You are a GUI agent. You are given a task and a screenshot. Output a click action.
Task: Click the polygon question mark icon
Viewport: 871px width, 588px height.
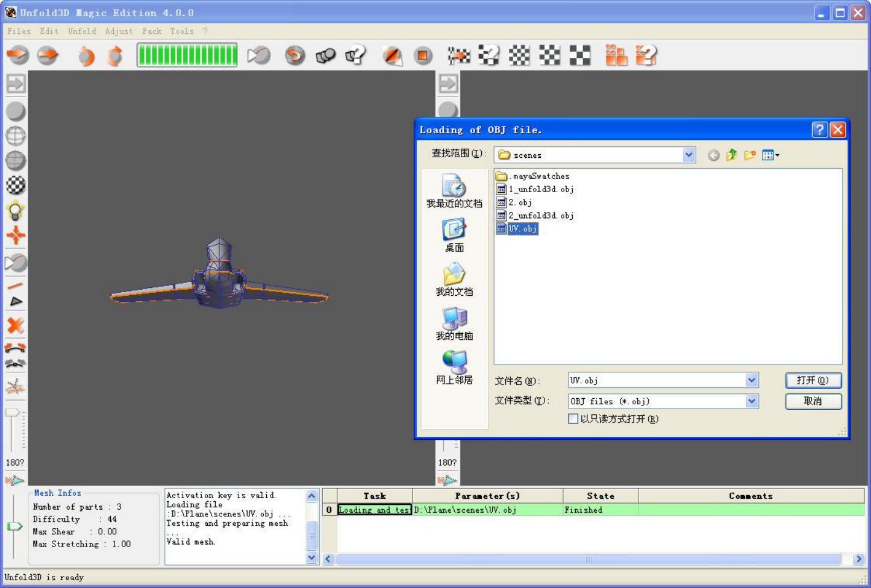(x=356, y=55)
